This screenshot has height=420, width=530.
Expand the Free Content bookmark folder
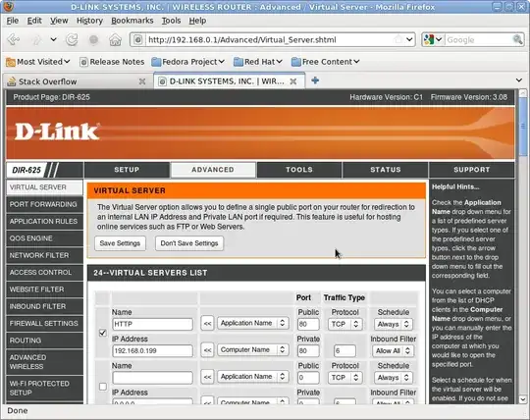point(325,62)
